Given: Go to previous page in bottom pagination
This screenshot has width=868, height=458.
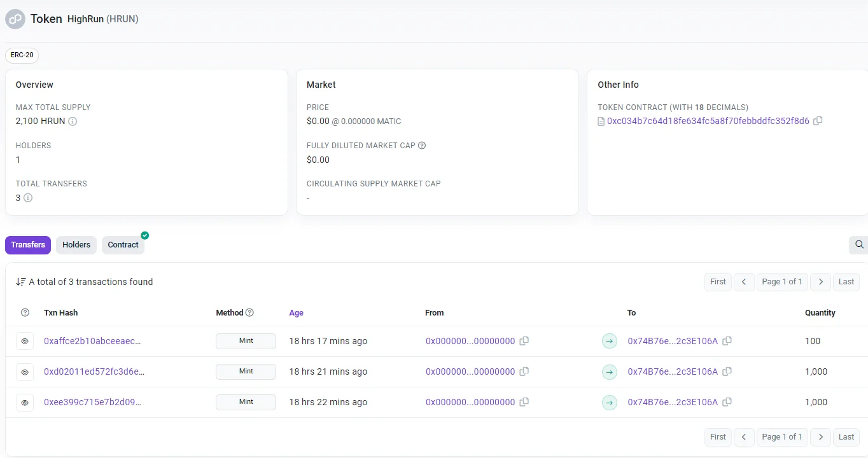Looking at the screenshot, I should pos(744,437).
